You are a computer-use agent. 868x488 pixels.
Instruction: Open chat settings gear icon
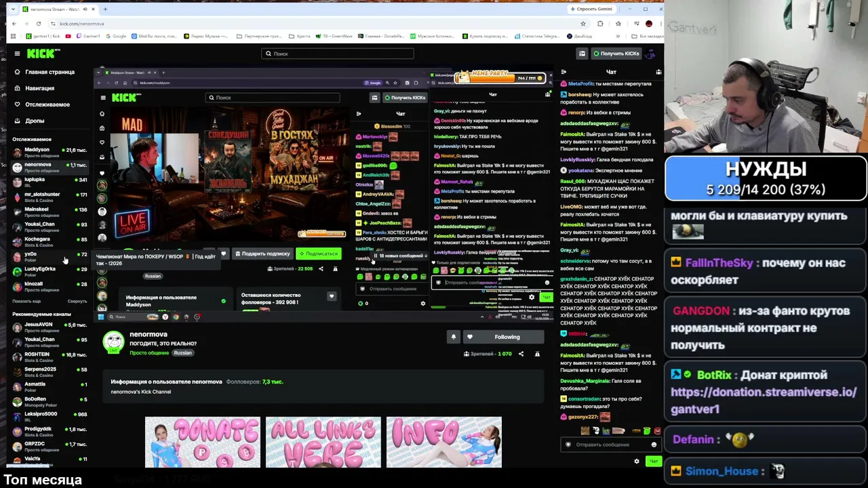(636, 462)
